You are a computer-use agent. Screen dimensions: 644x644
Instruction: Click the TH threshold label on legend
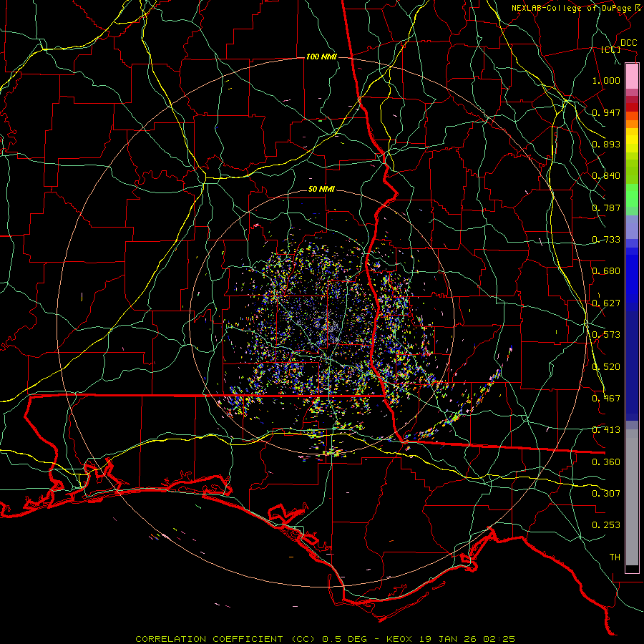(615, 557)
